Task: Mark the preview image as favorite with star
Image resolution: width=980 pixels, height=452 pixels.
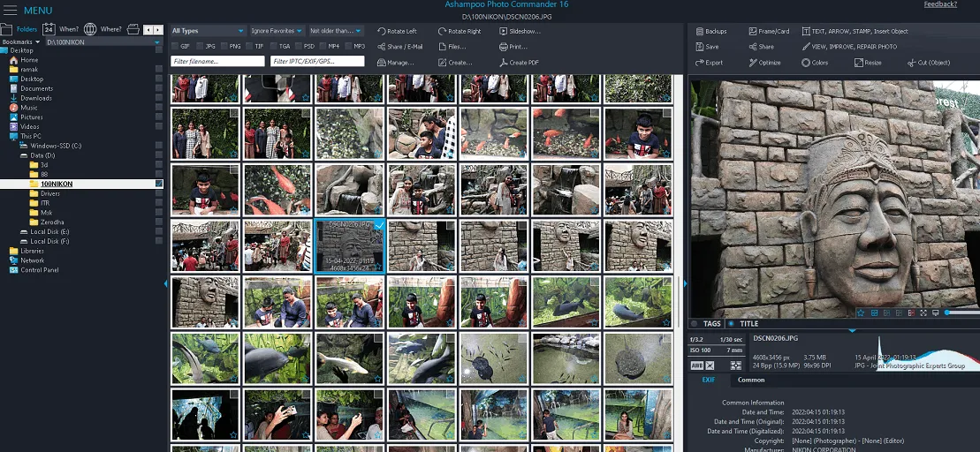Action: pos(861,313)
